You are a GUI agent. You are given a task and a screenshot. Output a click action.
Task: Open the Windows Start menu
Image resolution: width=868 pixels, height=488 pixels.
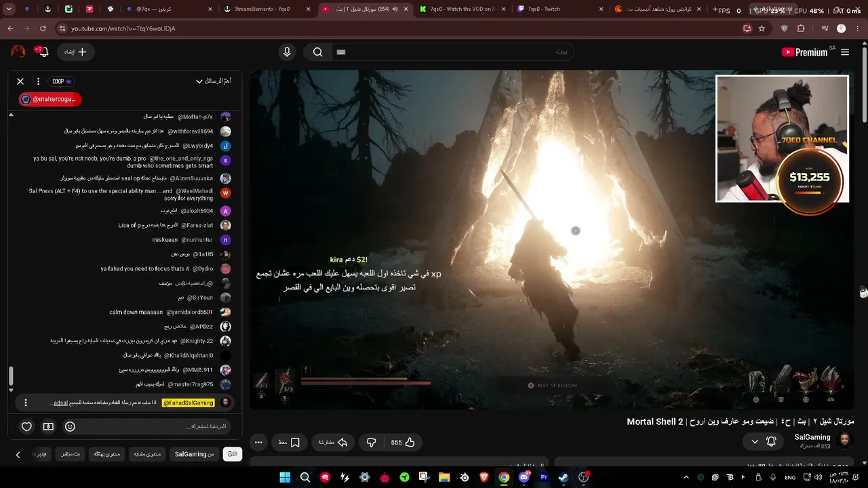(x=285, y=477)
